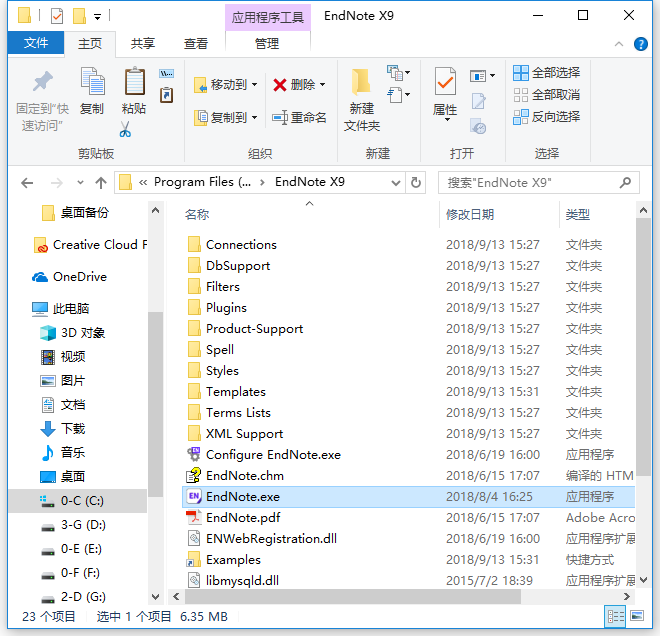Viewport: 660px width, 636px height.
Task: Select the Connections folder
Action: tap(408, 245)
